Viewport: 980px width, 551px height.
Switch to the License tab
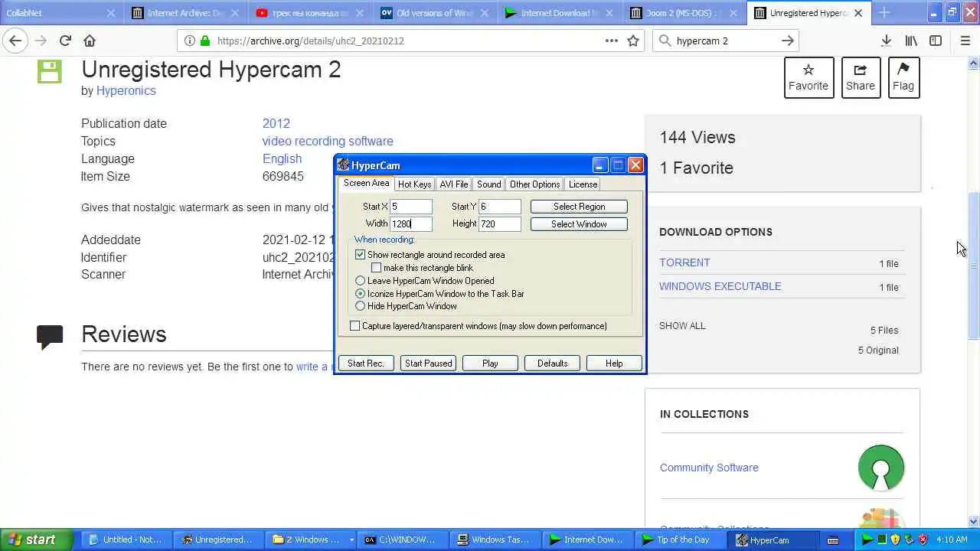[583, 184]
